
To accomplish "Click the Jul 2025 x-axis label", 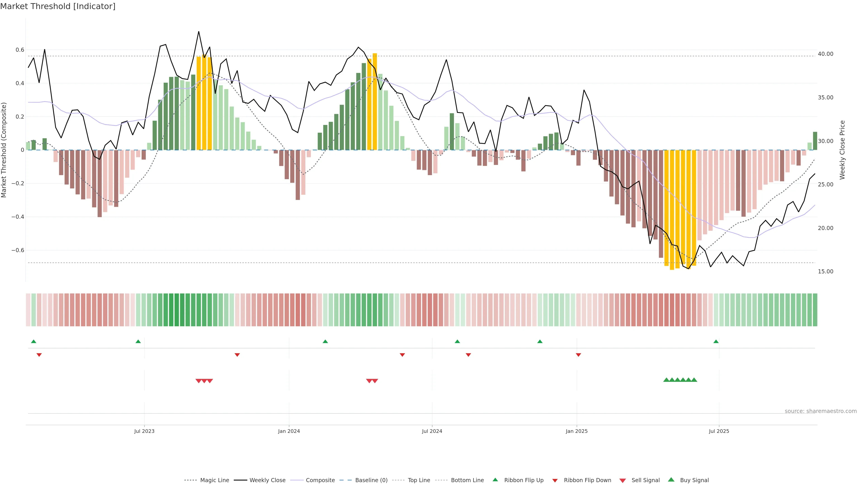I will [x=719, y=431].
